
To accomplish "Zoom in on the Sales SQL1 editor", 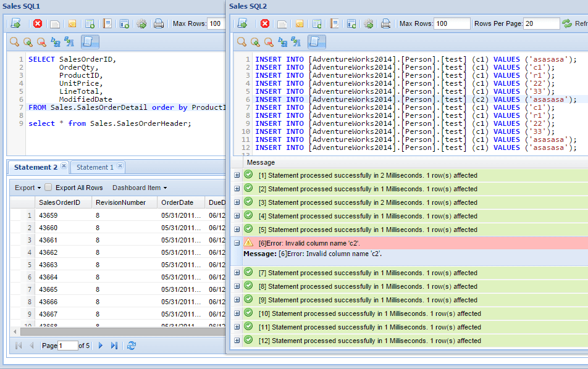I will tap(28, 42).
